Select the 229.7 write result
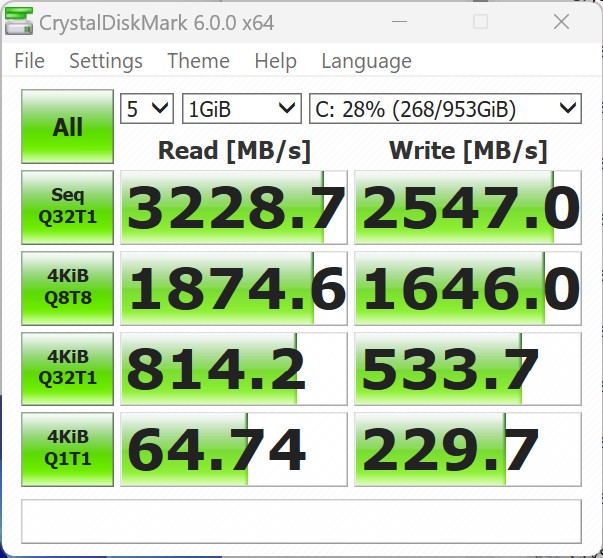 pyautogui.click(x=468, y=449)
